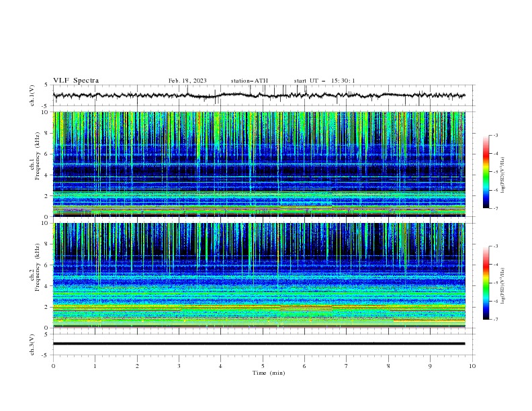Click the 'Time (min)' axis title

[269, 373]
